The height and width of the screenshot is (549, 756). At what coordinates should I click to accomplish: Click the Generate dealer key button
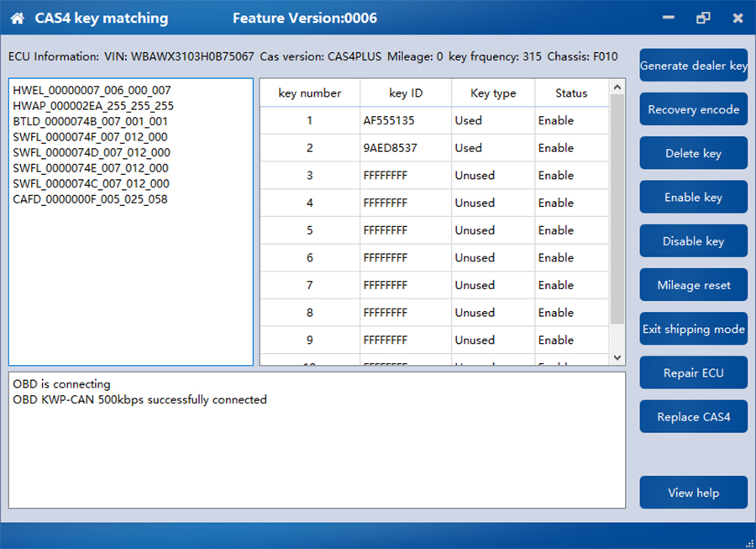[693, 66]
